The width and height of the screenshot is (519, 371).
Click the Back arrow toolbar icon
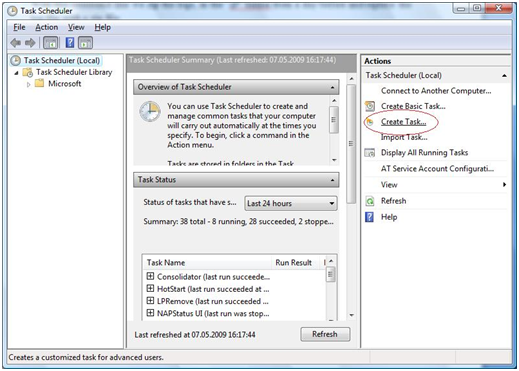tap(15, 43)
